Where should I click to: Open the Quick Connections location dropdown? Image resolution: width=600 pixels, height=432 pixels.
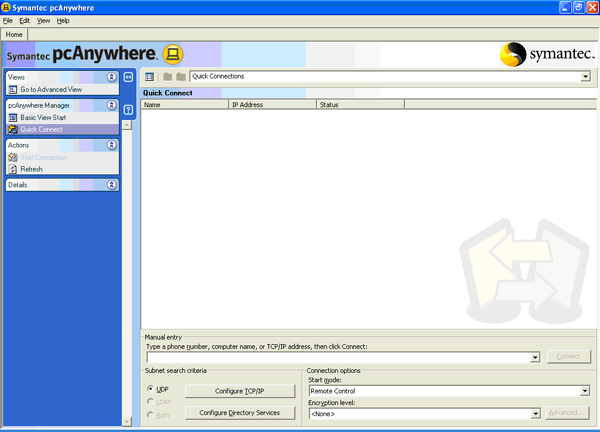coord(585,77)
